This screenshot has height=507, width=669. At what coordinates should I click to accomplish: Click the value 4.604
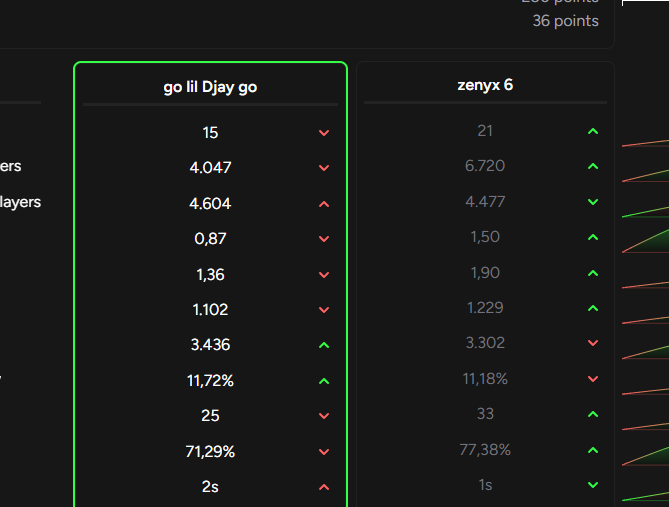pos(210,204)
